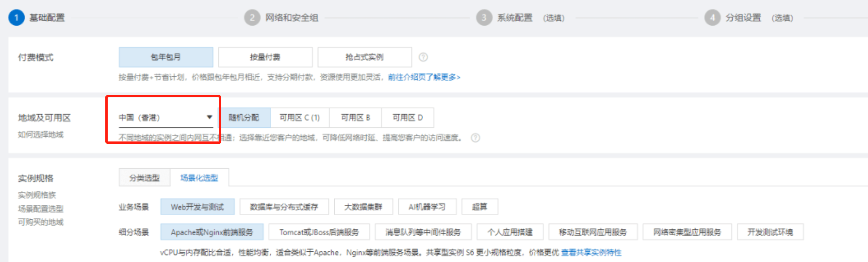This screenshot has width=868, height=262.
Task: Switch to 场景化选型 tab
Action: 199,178
